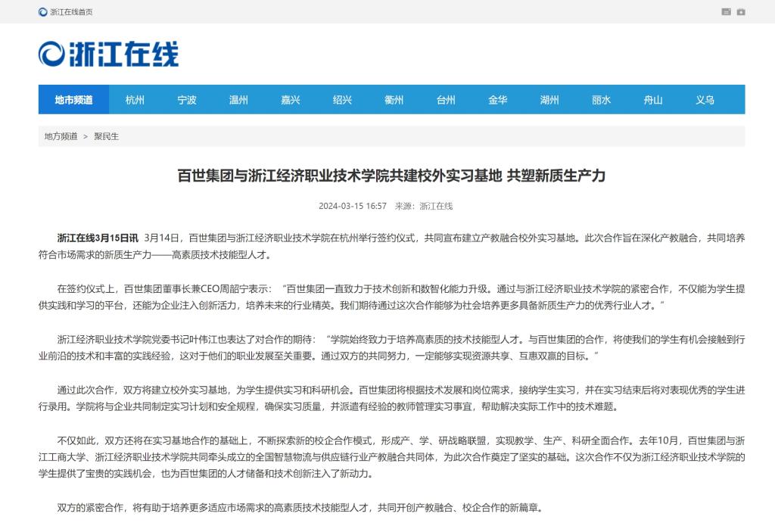Image resolution: width=775 pixels, height=532 pixels.
Task: Click the article headline about 百世集团
Action: tap(391, 176)
